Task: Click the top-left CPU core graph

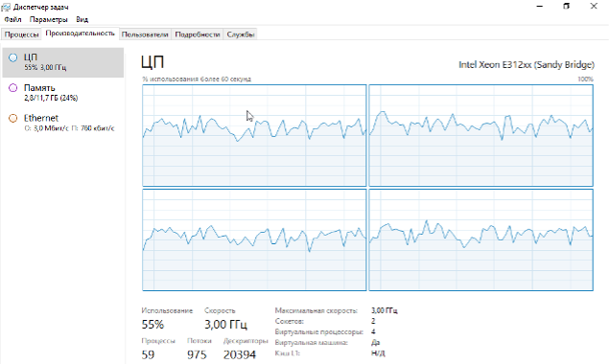Action: [x=254, y=136]
